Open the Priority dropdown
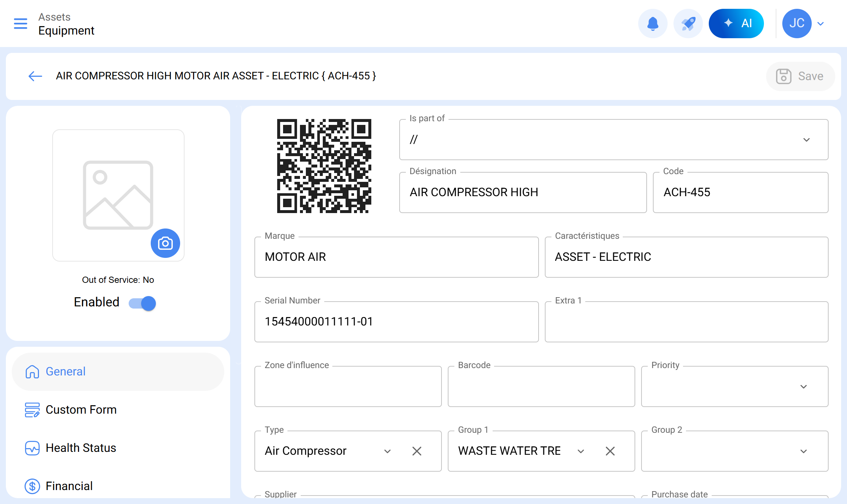 (x=803, y=387)
